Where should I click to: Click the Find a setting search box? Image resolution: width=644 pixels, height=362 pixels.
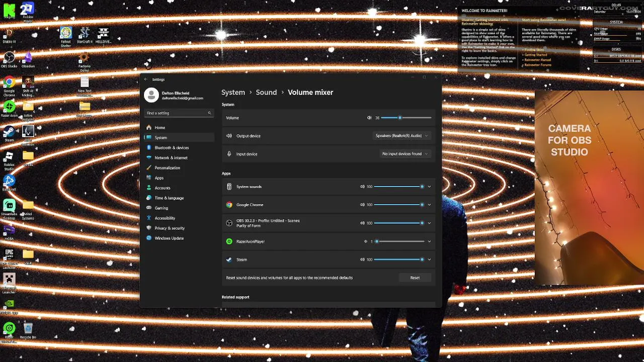pos(179,113)
